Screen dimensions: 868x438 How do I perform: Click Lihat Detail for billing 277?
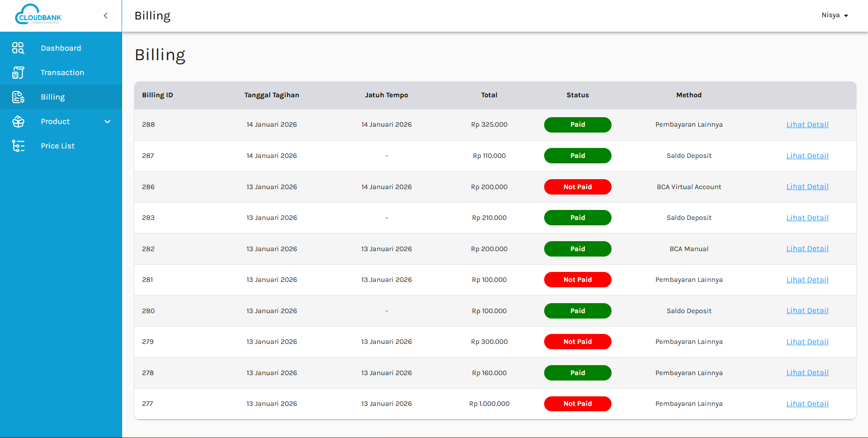[x=807, y=404]
